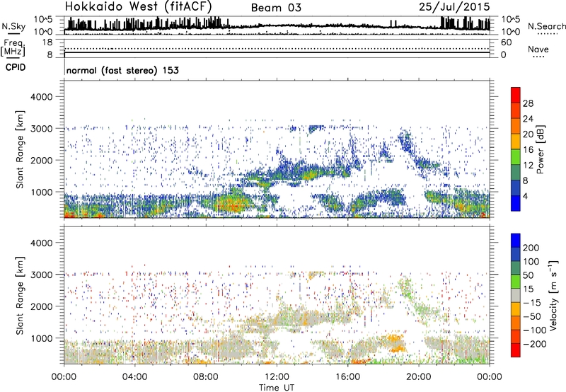Click the 'Slant Range [km]' label of Velocity panel

20,295
